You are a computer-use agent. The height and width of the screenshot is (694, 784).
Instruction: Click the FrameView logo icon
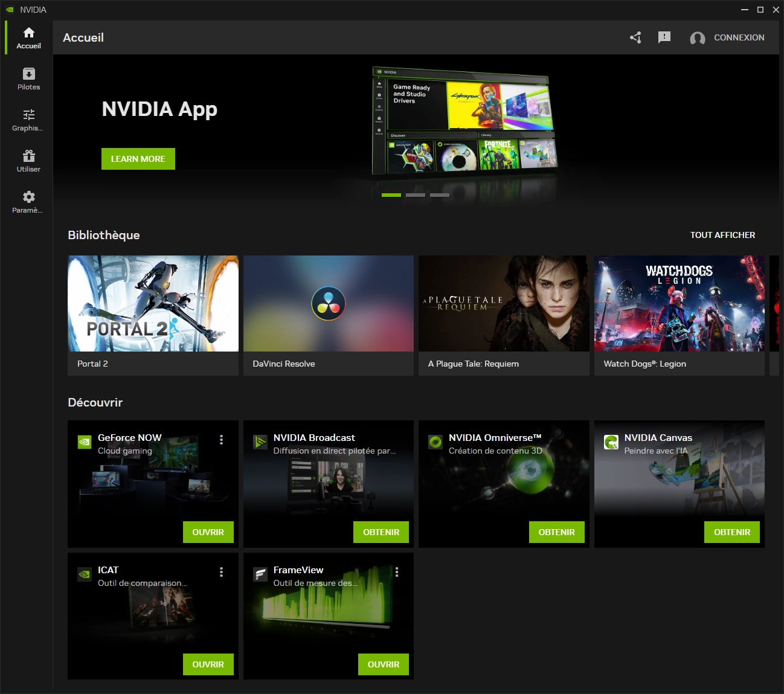260,574
